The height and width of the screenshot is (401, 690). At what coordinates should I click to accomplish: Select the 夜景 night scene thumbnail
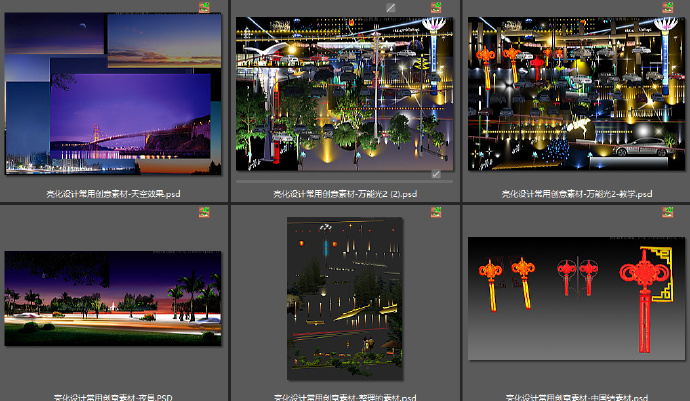113,298
